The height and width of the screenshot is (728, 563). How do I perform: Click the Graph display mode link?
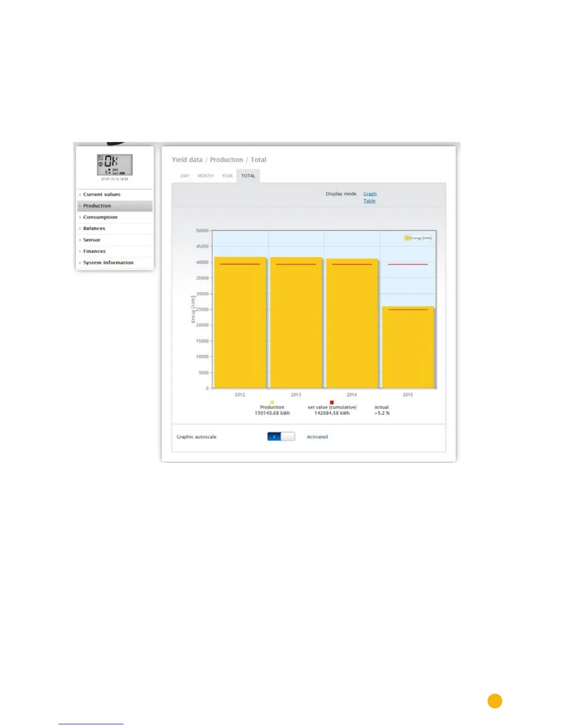coord(370,194)
